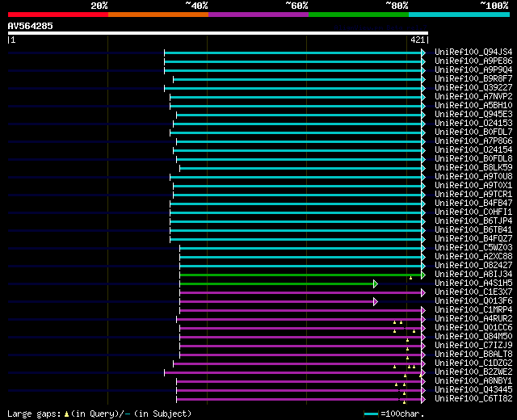The image size is (517, 420).
Task: Click the UniRef100_A8IJ34 label
Action: pyautogui.click(x=473, y=275)
